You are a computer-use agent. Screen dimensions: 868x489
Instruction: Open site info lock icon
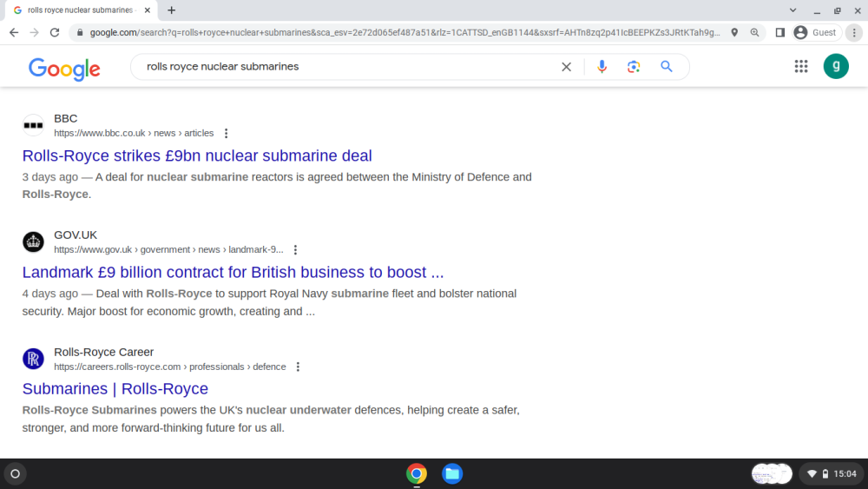coord(80,33)
